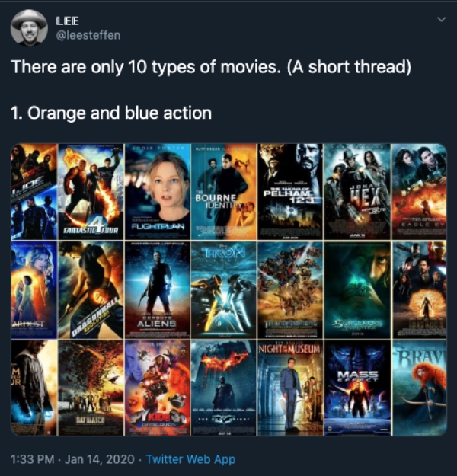Open the Brave movie poster

pos(420,388)
